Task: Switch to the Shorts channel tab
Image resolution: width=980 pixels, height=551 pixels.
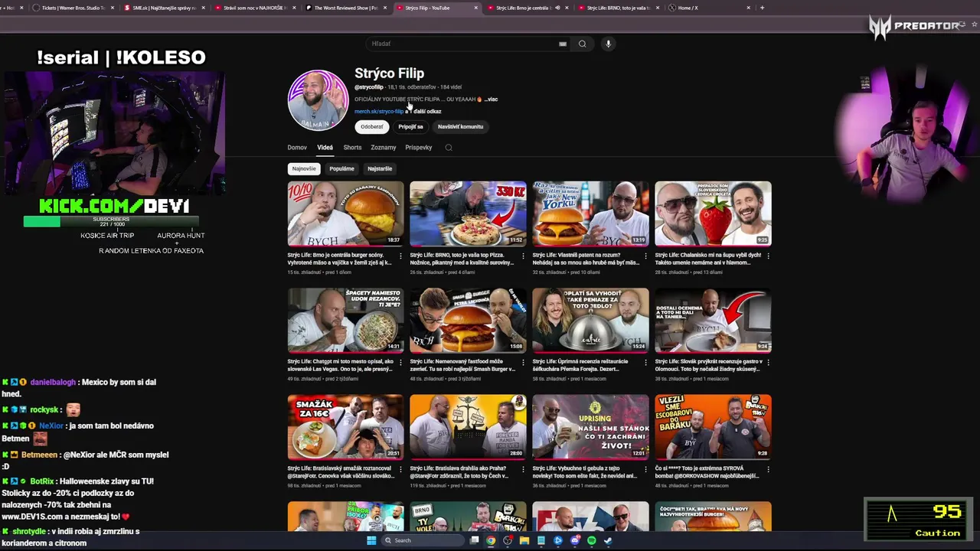Action: (352, 148)
